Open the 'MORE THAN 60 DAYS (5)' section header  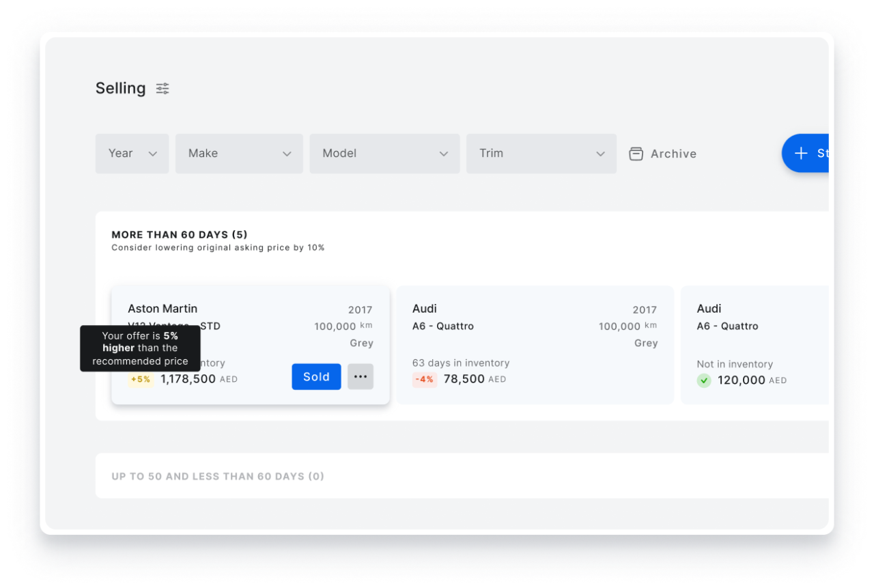(181, 234)
